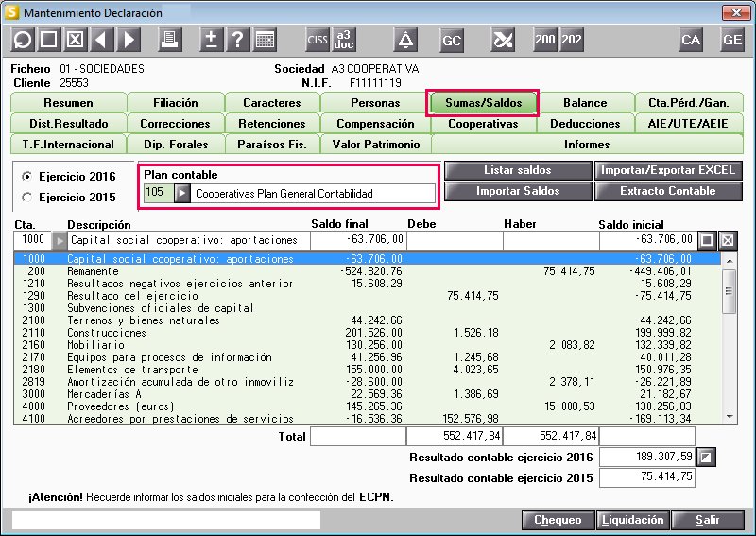Open the Informes tab

tap(587, 145)
